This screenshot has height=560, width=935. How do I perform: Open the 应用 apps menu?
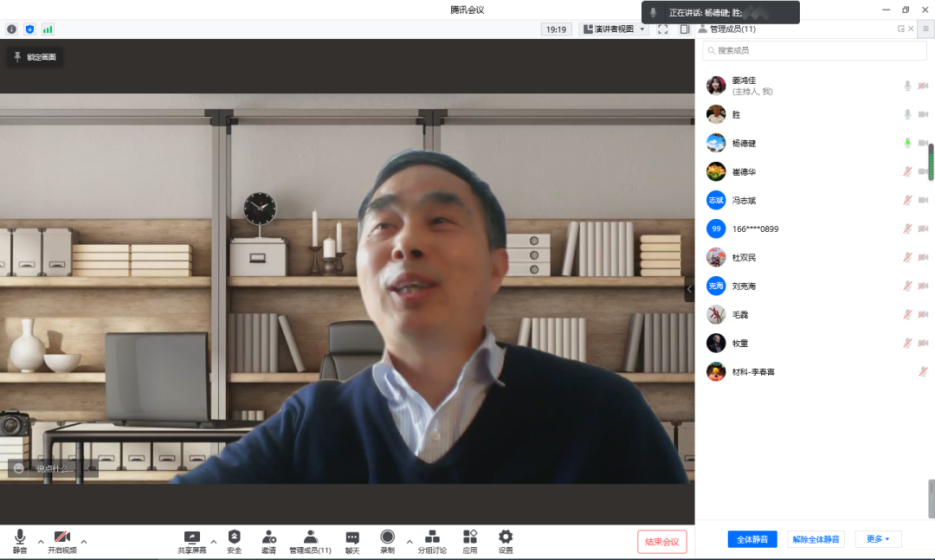tap(470, 541)
